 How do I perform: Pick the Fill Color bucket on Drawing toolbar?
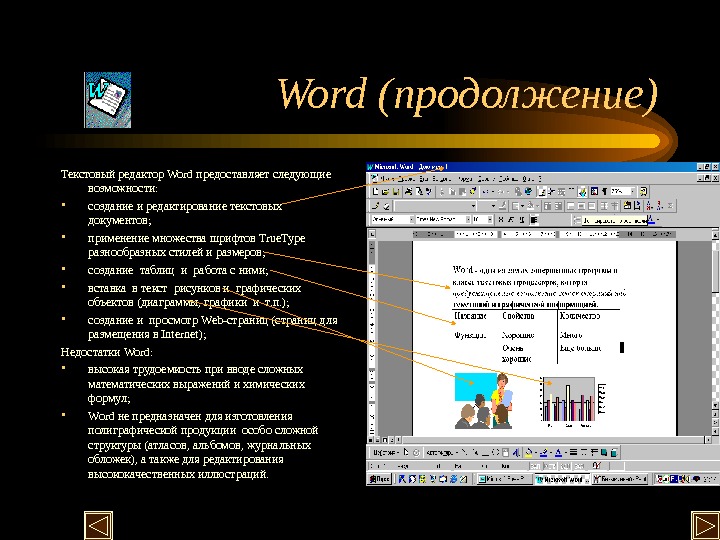529,453
